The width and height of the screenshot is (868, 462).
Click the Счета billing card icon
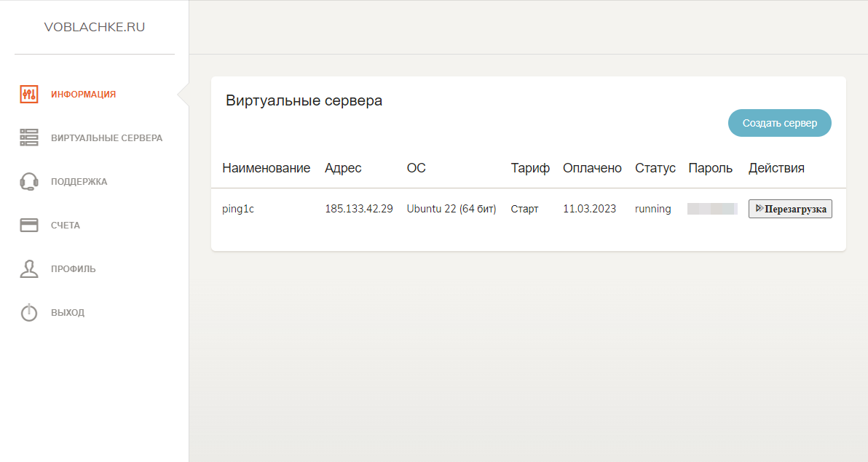coord(28,225)
